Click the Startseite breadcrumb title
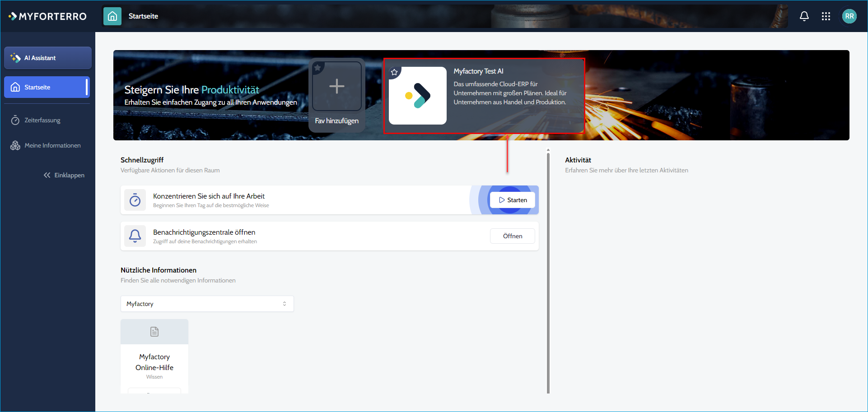 coord(143,16)
